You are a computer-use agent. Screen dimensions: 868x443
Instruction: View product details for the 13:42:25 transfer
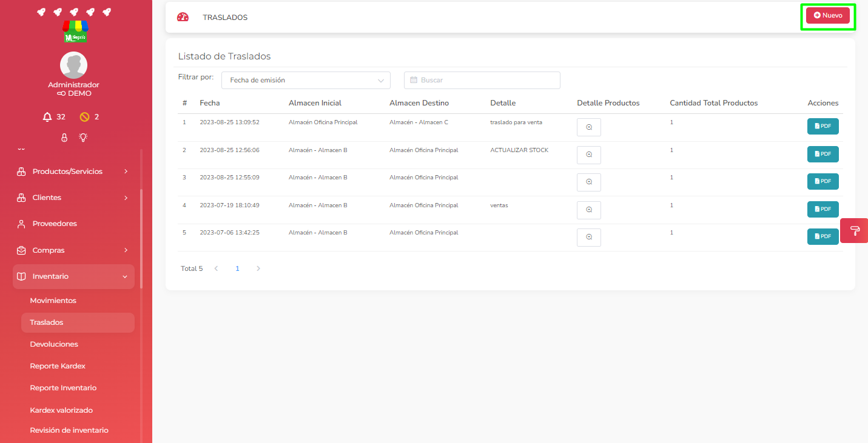(x=588, y=237)
